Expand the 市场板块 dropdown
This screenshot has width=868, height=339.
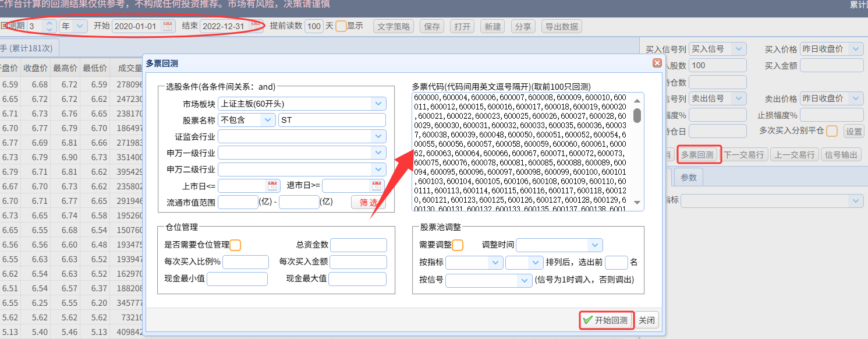click(378, 104)
